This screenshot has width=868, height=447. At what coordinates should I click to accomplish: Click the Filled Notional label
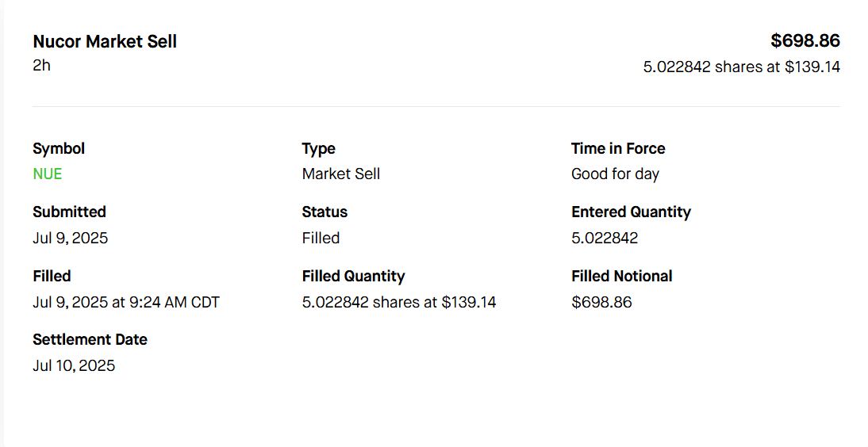(x=621, y=276)
